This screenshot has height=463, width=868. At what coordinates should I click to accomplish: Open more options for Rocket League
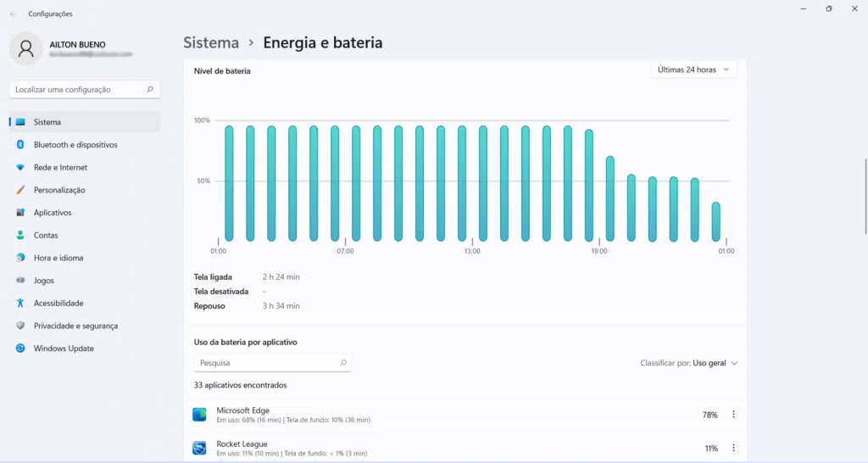coord(734,448)
